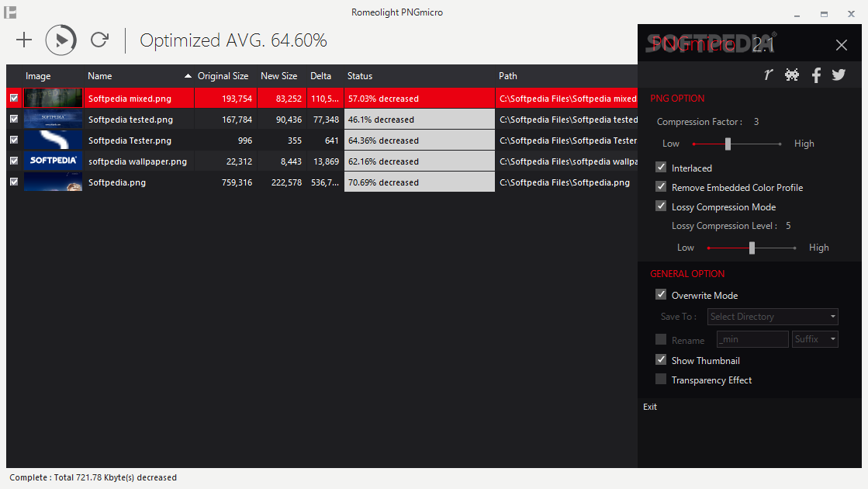Screen dimensions: 868x489
Task: Open the Twitter page icon
Action: pos(839,75)
